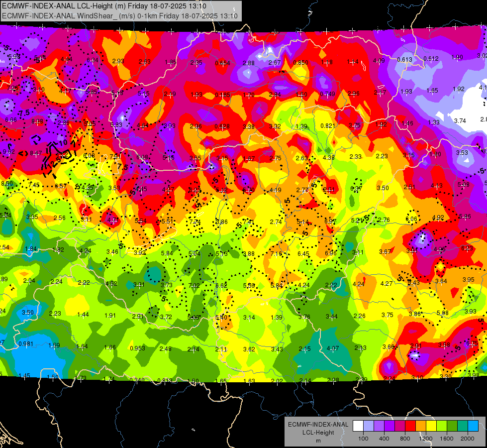This screenshot has height=448, width=487.
Task: Click grid value 0.749
Action: click(x=328, y=94)
